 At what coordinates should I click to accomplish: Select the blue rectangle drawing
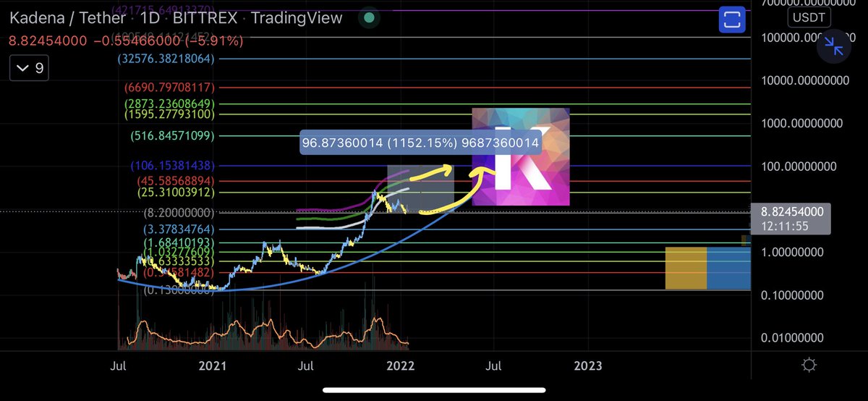click(x=728, y=268)
